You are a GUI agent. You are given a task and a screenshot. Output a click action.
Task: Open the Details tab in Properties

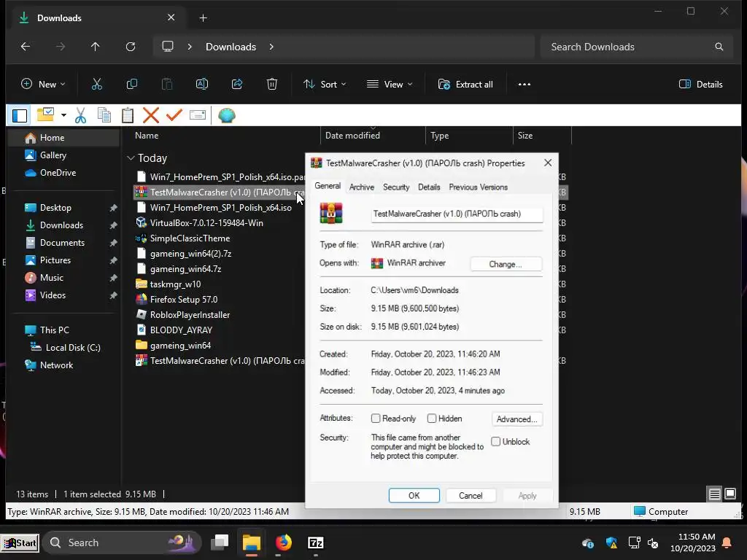(429, 187)
